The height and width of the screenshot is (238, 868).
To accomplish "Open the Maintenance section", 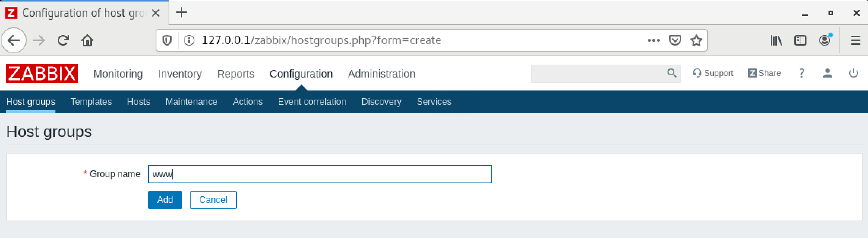I will (x=191, y=102).
